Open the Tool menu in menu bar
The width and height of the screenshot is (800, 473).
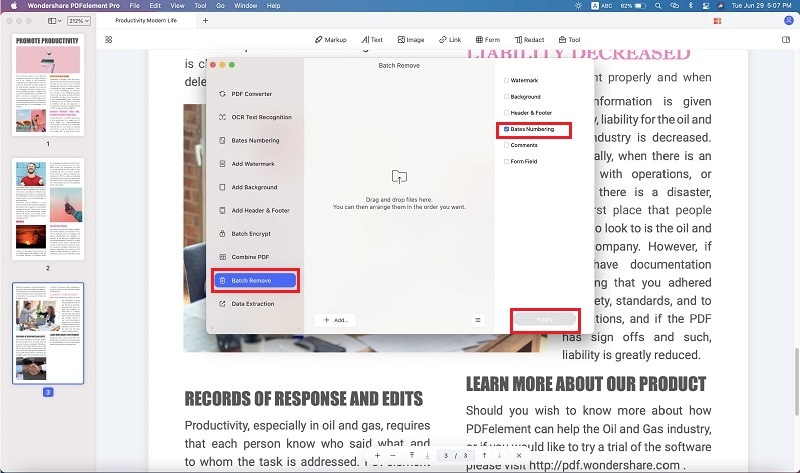(x=200, y=6)
